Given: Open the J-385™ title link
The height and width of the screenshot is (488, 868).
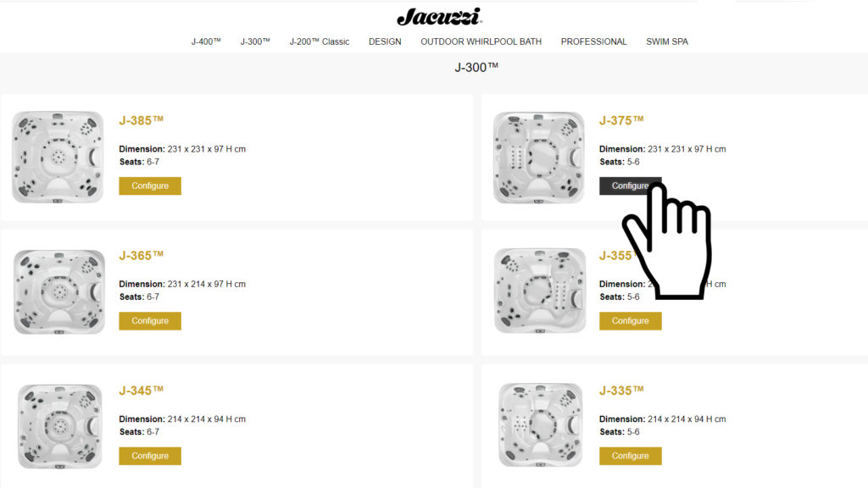Looking at the screenshot, I should coord(141,120).
